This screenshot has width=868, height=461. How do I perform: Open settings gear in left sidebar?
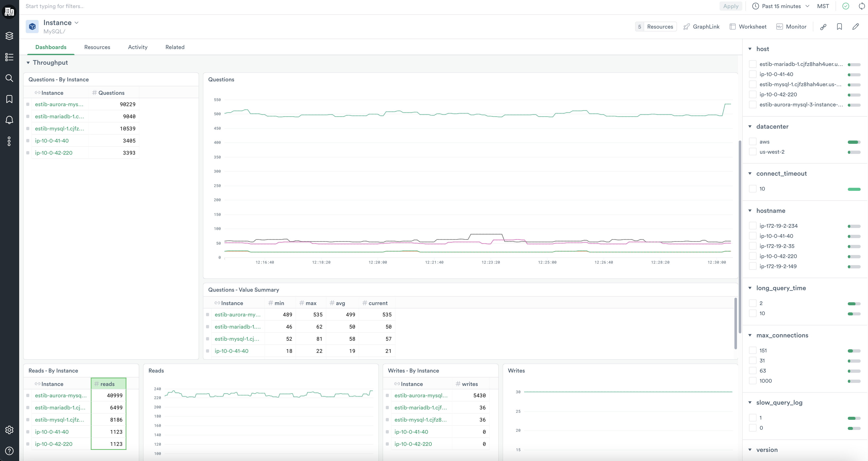(x=9, y=430)
